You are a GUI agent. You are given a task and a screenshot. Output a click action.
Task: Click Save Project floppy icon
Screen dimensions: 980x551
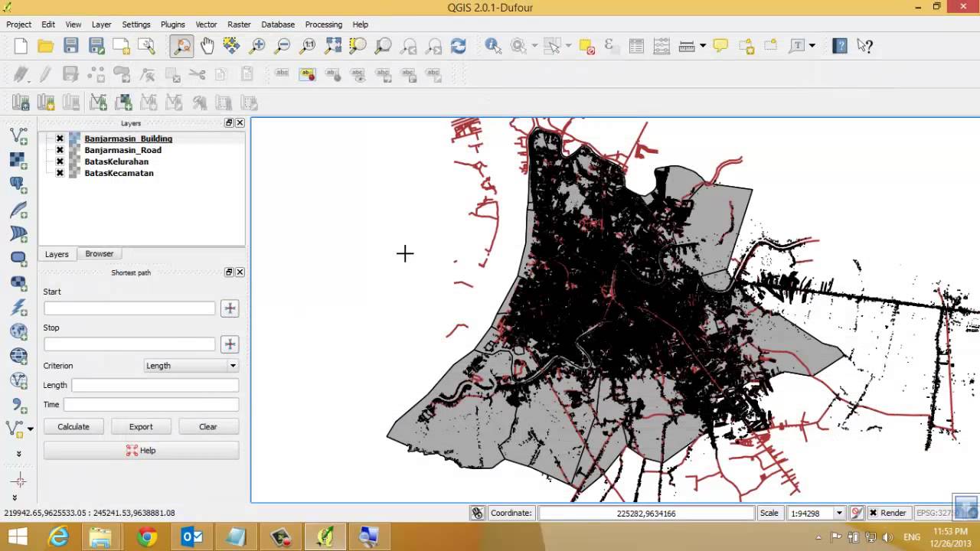pos(70,46)
